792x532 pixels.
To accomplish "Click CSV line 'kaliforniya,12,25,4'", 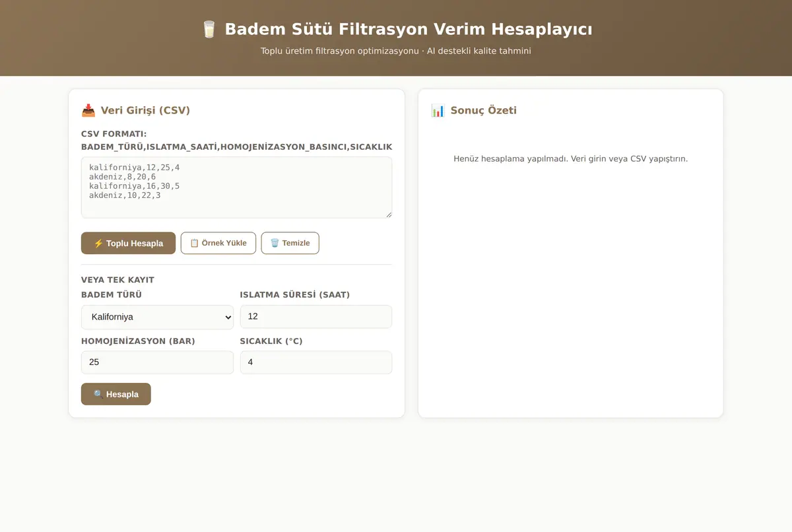I will (x=135, y=168).
